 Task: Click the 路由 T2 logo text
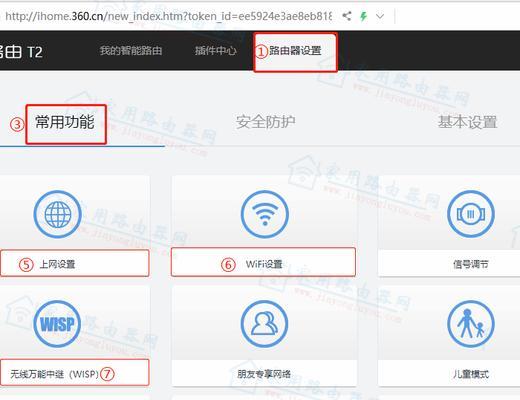click(x=21, y=52)
